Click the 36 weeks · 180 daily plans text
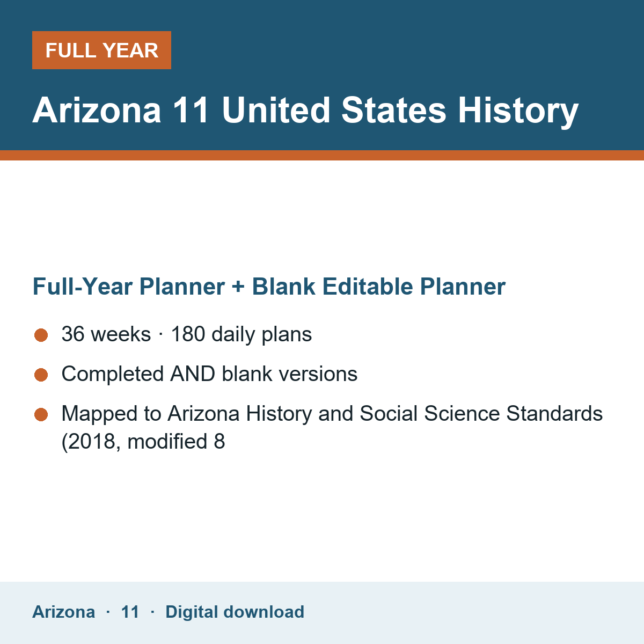This screenshot has width=644, height=644. [187, 334]
